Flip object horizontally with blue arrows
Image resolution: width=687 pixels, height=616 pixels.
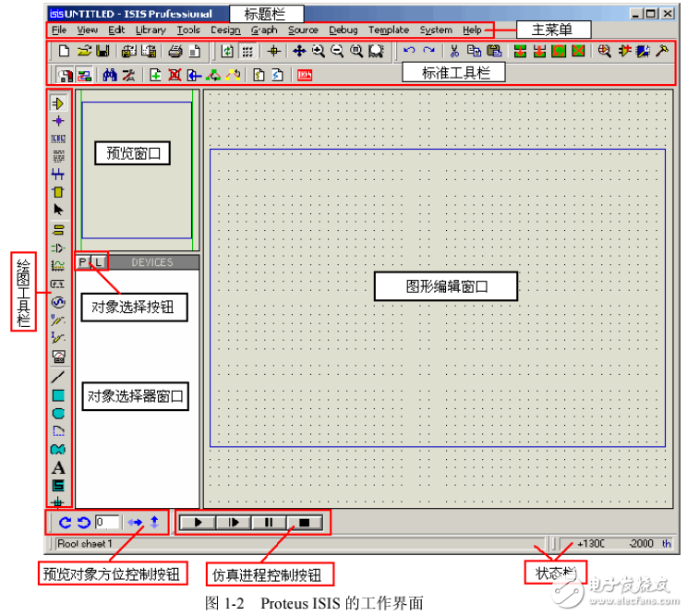(135, 522)
